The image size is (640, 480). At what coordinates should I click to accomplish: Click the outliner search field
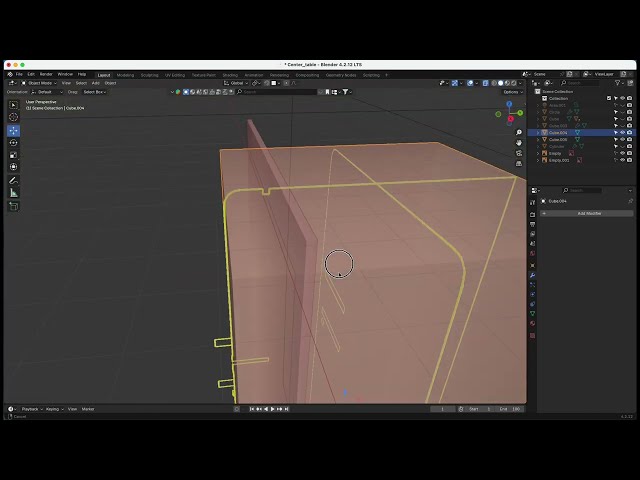(580, 83)
